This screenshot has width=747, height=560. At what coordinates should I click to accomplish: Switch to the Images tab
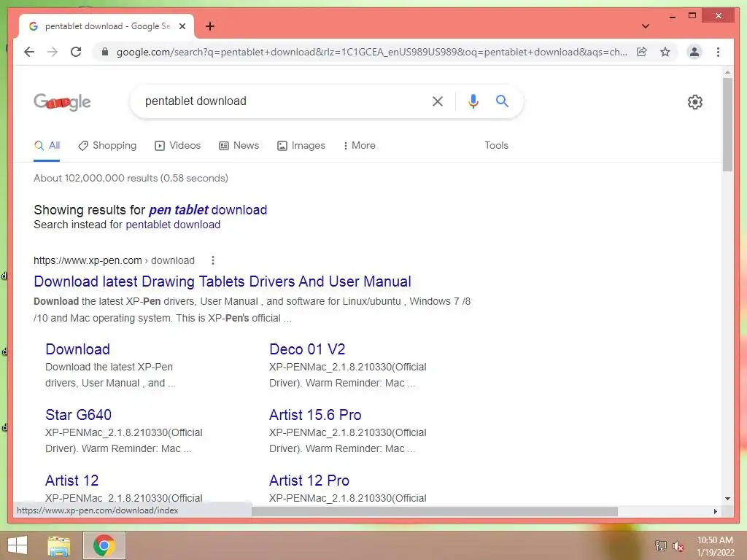click(301, 146)
